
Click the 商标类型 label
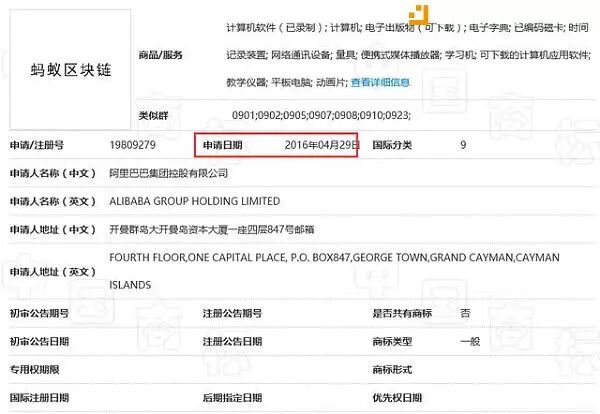[392, 341]
